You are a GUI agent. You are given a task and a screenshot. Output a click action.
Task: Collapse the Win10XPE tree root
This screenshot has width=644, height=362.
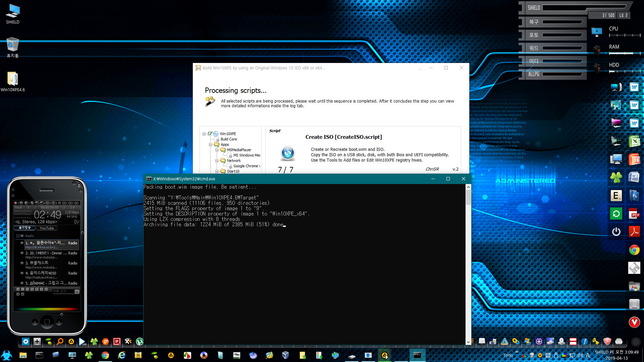coord(204,134)
